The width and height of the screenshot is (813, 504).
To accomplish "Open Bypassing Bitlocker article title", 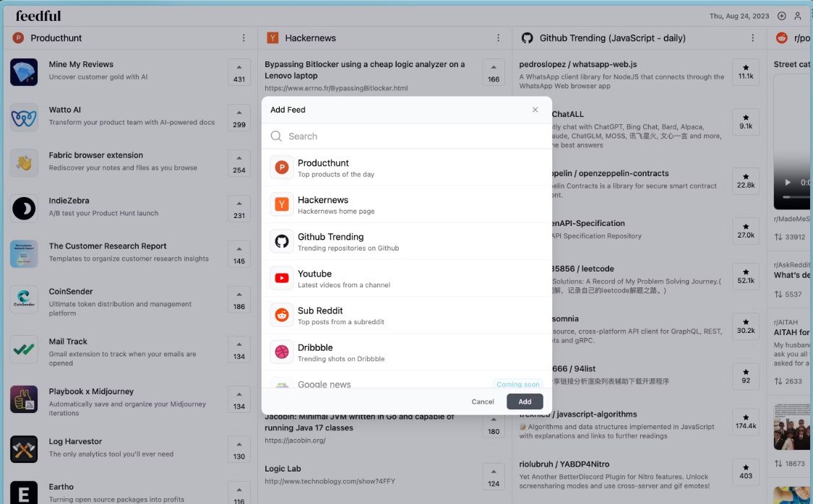I will coord(364,70).
